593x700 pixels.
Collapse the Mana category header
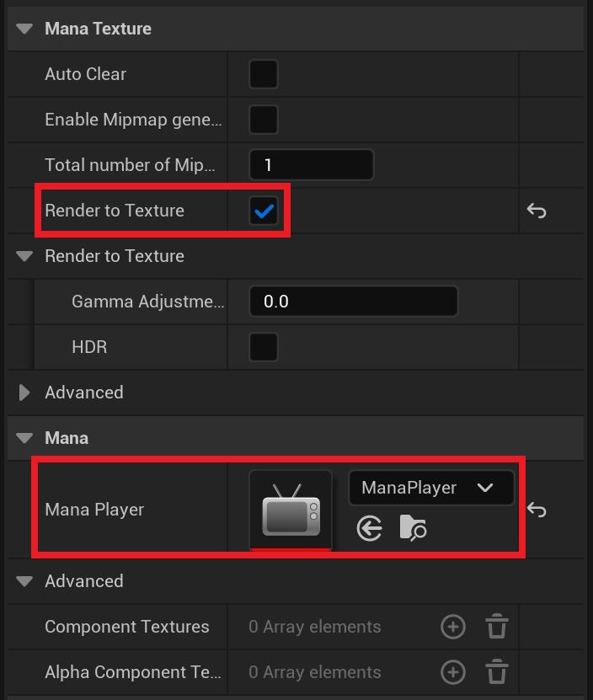tap(24, 438)
